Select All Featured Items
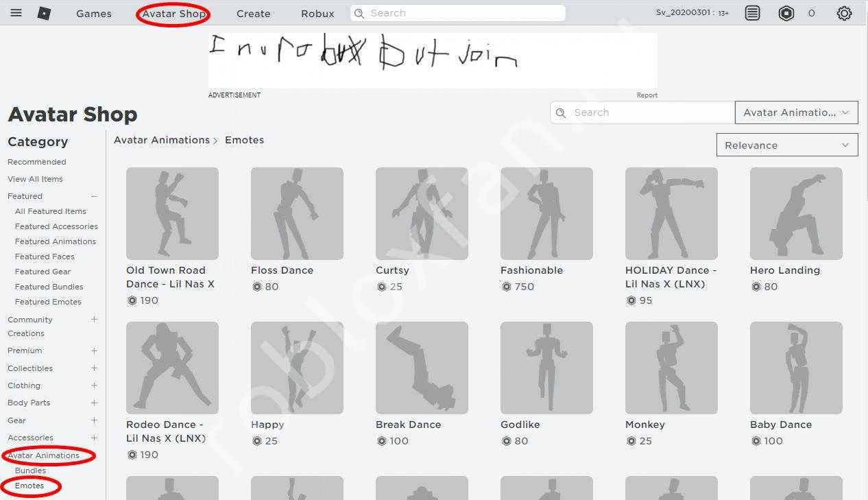The image size is (868, 500). click(x=51, y=211)
